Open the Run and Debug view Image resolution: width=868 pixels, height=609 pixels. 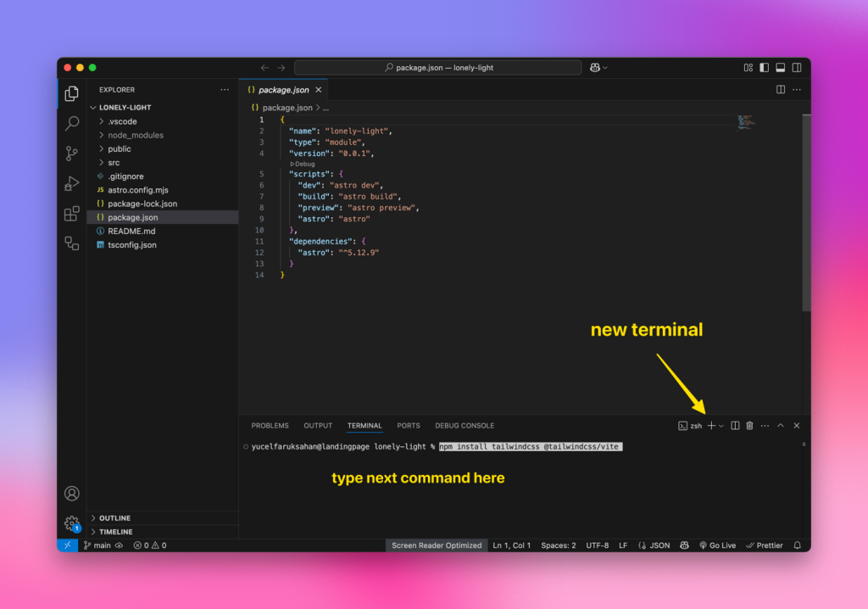click(x=72, y=183)
